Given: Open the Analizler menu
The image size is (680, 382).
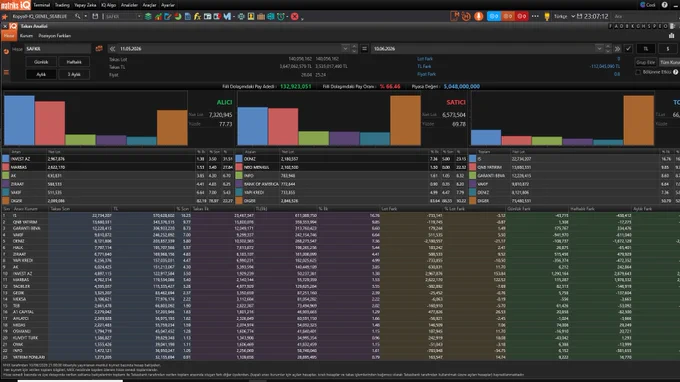Looking at the screenshot, I should [x=129, y=5].
